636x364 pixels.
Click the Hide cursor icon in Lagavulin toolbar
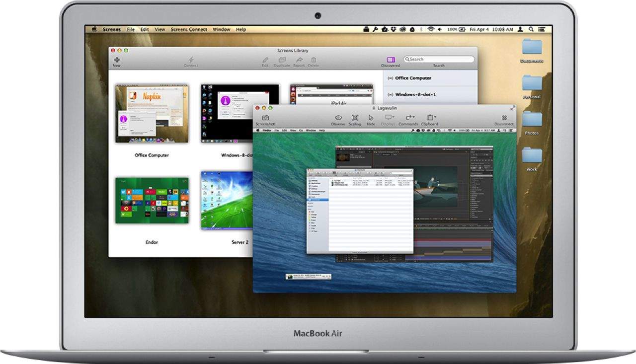click(x=371, y=118)
